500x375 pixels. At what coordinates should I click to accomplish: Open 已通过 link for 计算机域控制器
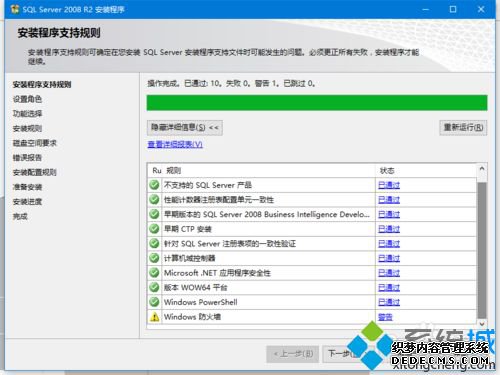[x=389, y=258]
